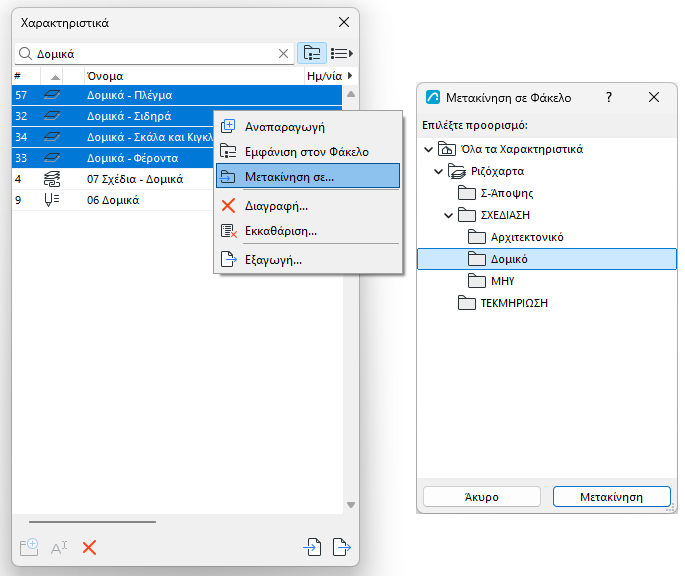Click the duplicate icon beside Αναπαραγωγή
This screenshot has width=685, height=576.
coord(228,126)
